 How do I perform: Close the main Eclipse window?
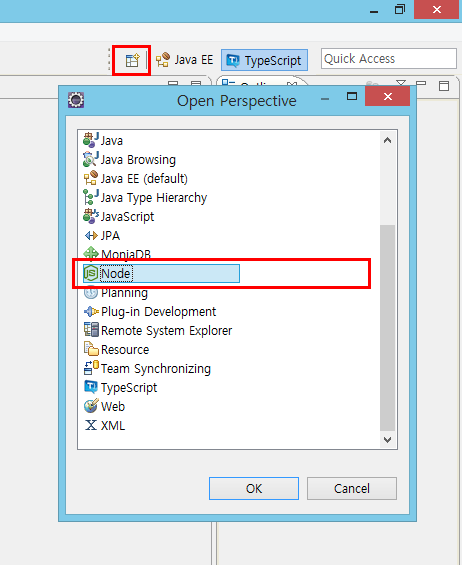point(437,9)
